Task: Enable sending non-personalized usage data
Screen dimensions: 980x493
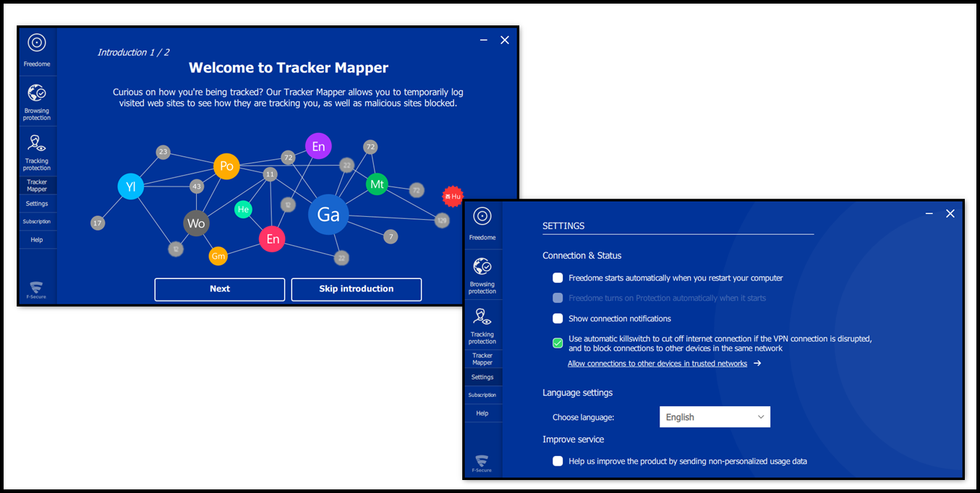Action: tap(558, 461)
